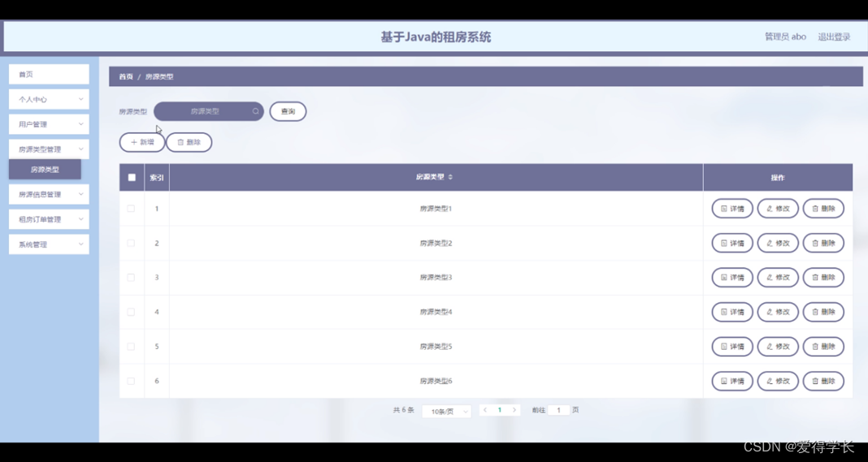Screen dimensions: 868x462
Task: Expand the 系统管理 sidebar menu
Action: pos(49,244)
